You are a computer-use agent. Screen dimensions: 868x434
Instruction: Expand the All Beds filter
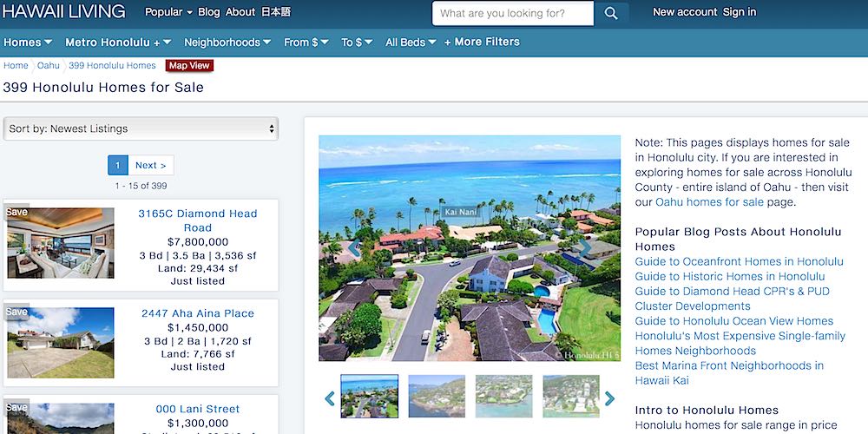[411, 42]
